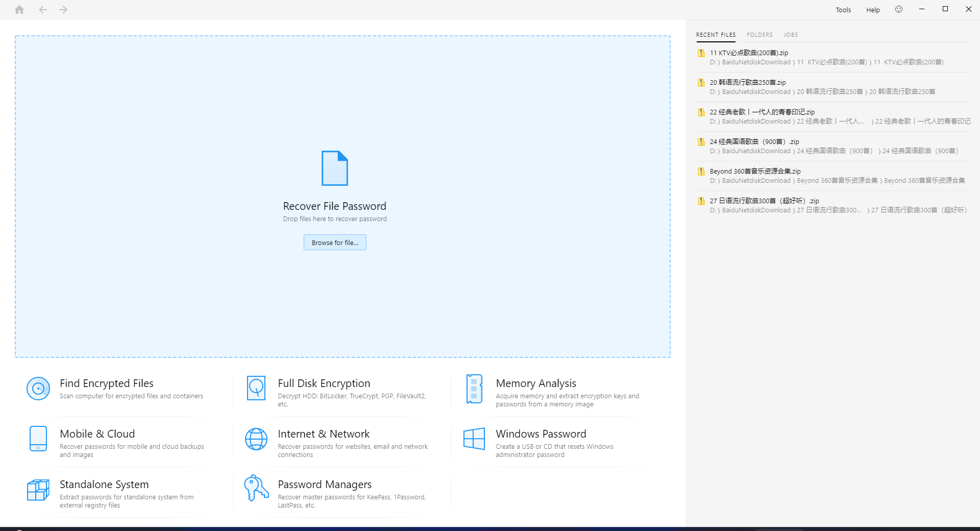Open Standalone System title

[x=104, y=485]
